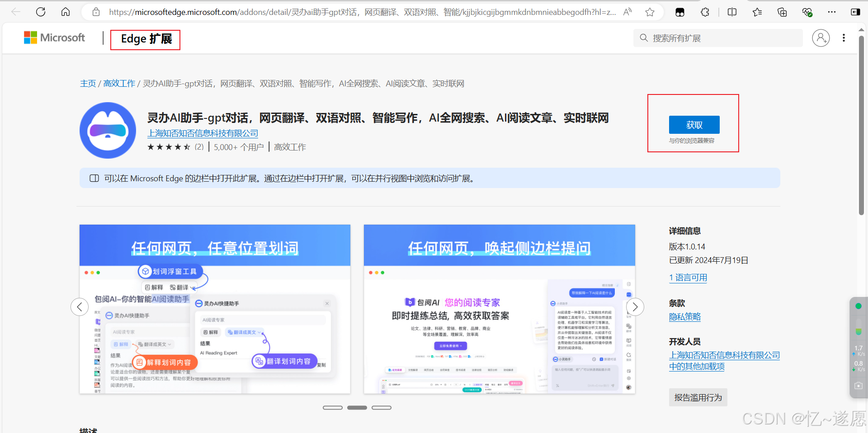View site information lock icon
Screen dimensions: 868x433
coord(96,12)
